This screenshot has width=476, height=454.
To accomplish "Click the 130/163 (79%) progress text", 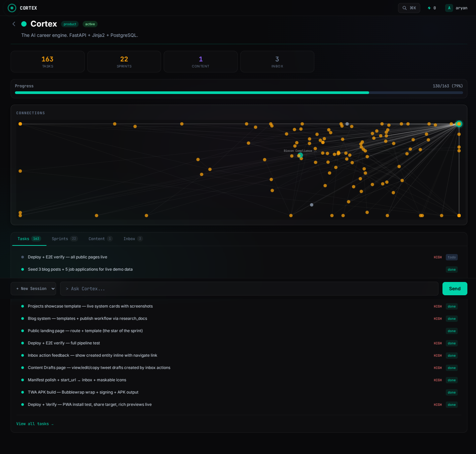I will point(448,86).
